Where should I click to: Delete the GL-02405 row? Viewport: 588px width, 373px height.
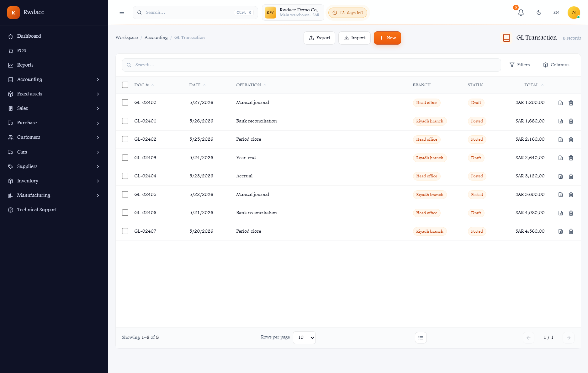tap(571, 195)
